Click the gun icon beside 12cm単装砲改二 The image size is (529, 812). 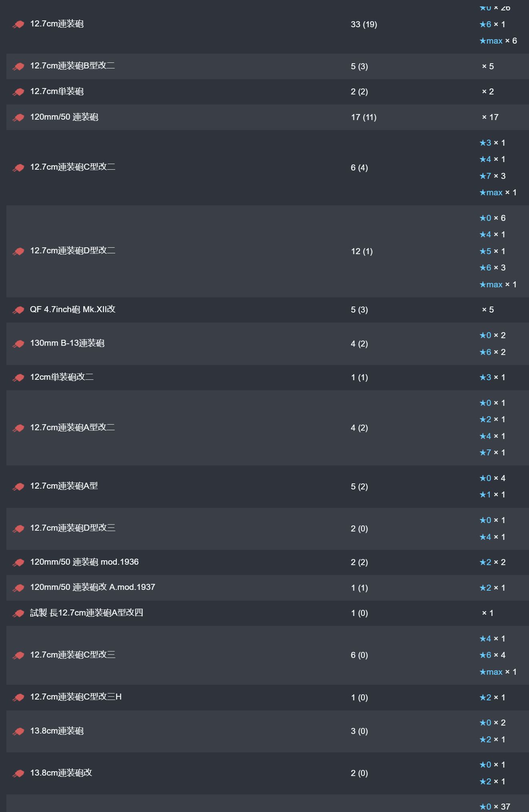pos(18,378)
